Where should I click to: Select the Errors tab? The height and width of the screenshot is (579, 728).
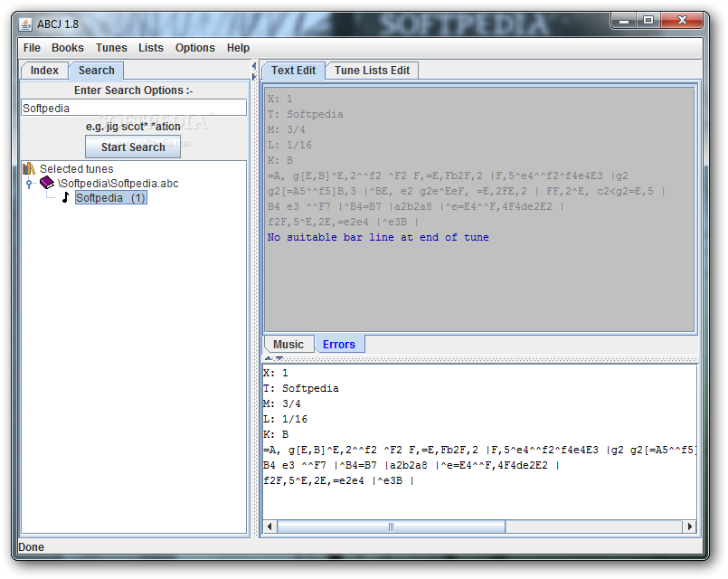(x=339, y=345)
